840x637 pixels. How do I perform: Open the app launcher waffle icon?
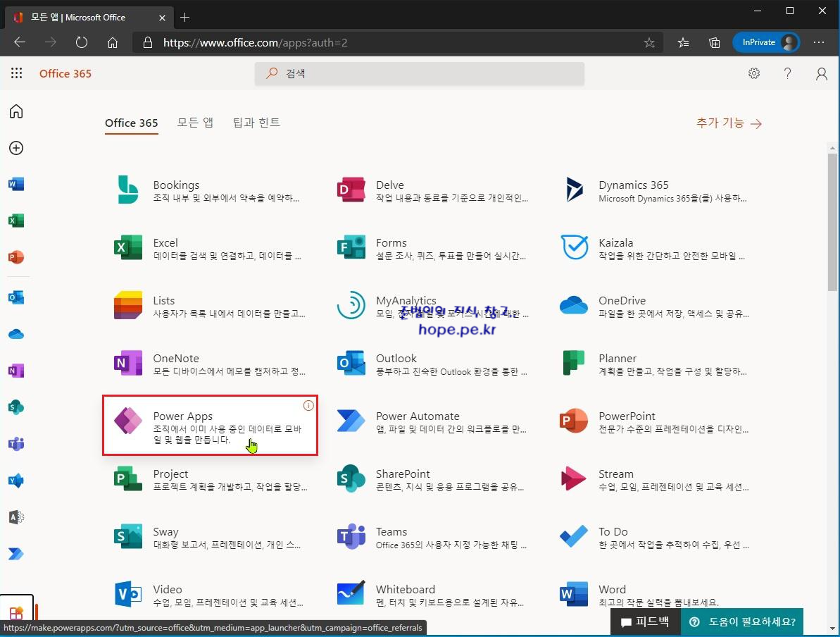[17, 73]
